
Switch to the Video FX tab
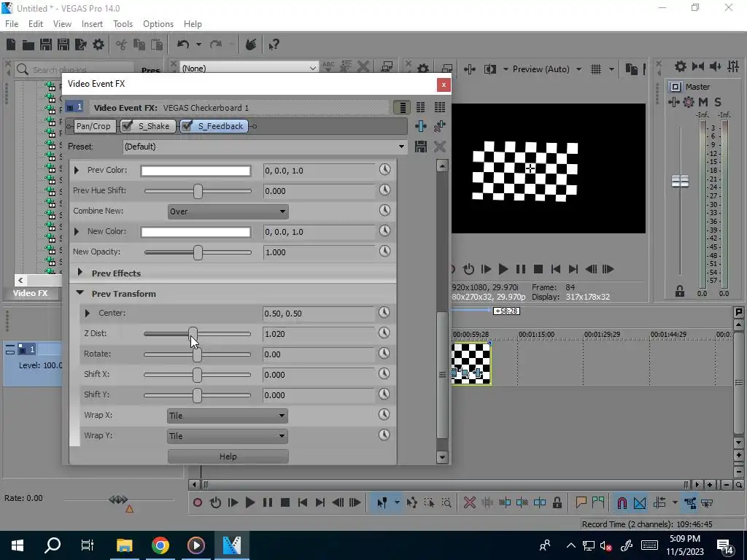point(31,293)
